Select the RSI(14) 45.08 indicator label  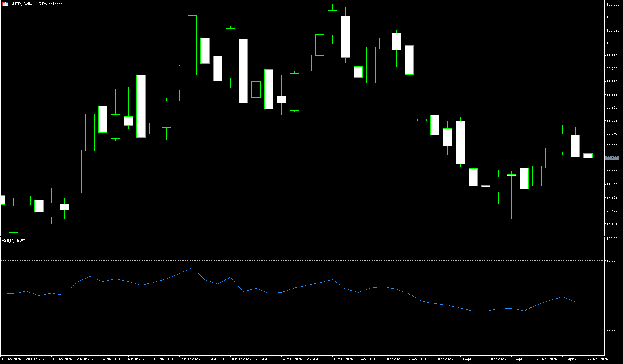pos(13,241)
